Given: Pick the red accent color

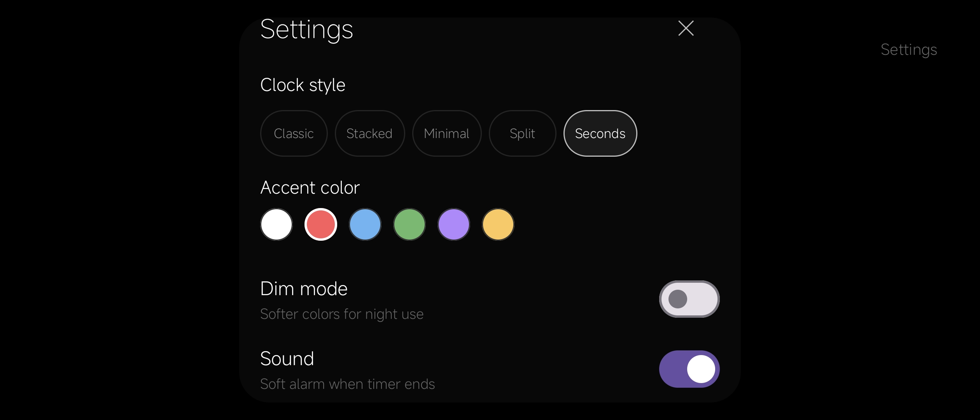Looking at the screenshot, I should coord(321,224).
